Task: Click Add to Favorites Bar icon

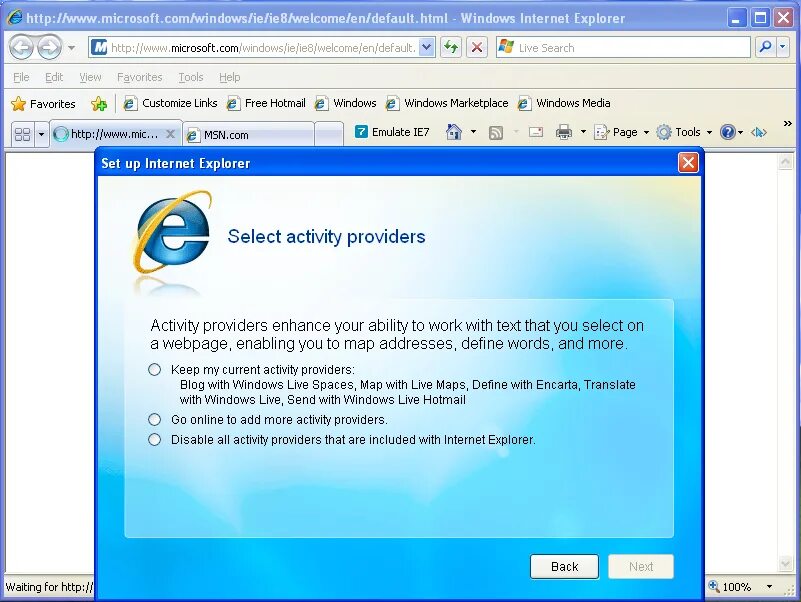Action: (99, 104)
